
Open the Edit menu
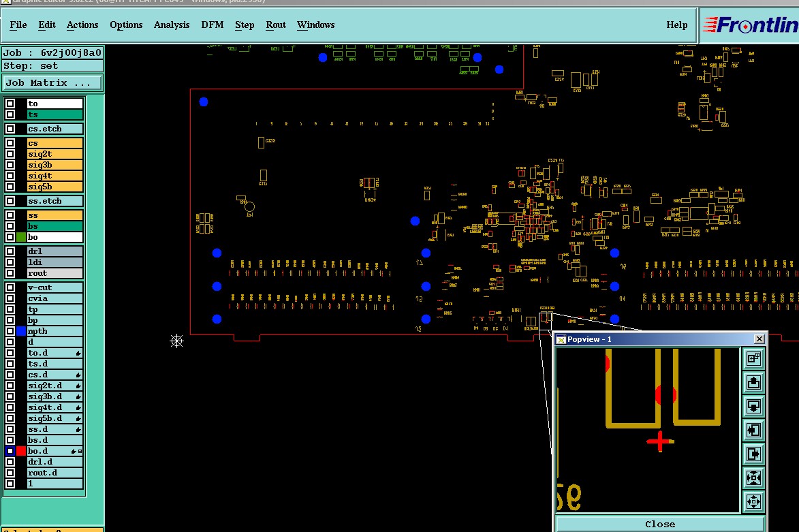click(x=47, y=25)
